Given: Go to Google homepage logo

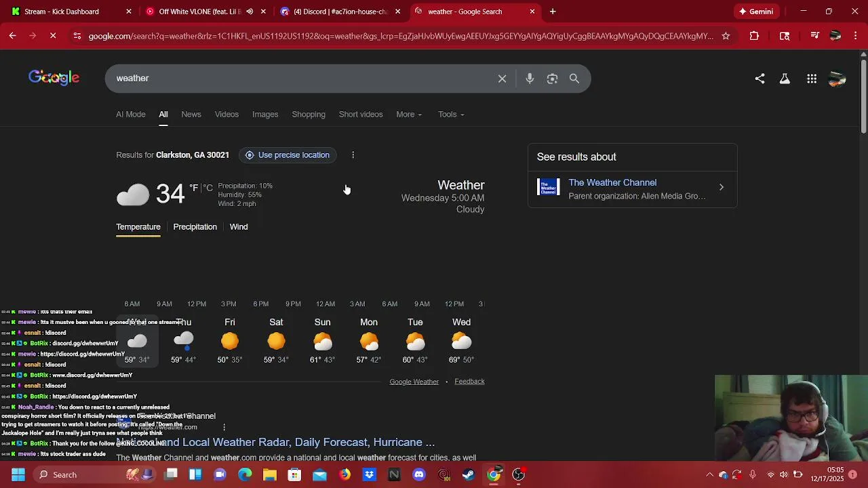Looking at the screenshot, I should pyautogui.click(x=54, y=78).
